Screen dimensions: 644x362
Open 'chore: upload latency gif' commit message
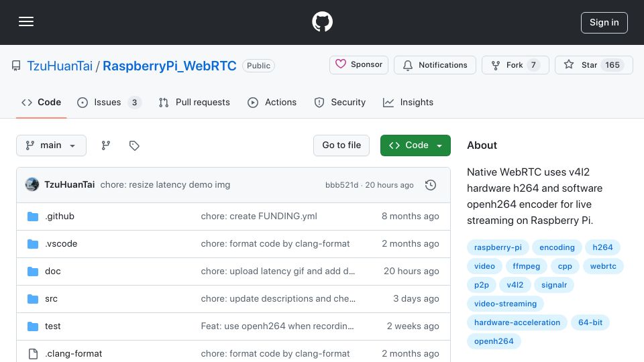coord(278,271)
